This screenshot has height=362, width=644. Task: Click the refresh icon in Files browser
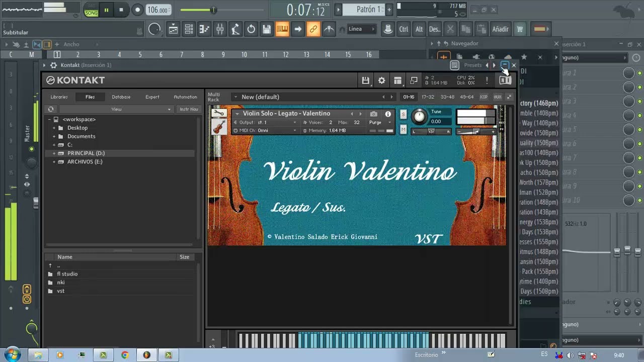click(x=51, y=109)
